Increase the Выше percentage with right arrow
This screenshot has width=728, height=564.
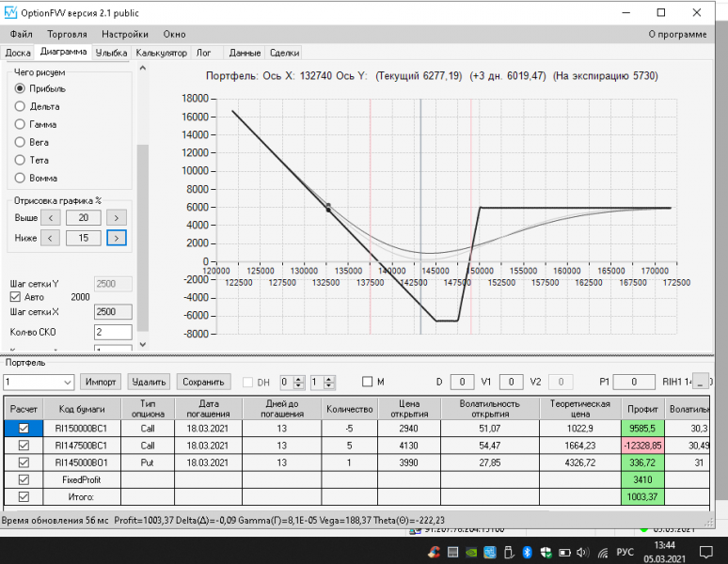pos(117,217)
